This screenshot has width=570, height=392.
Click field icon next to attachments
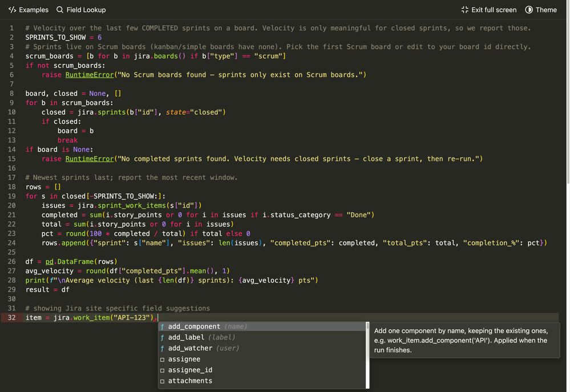(x=163, y=381)
